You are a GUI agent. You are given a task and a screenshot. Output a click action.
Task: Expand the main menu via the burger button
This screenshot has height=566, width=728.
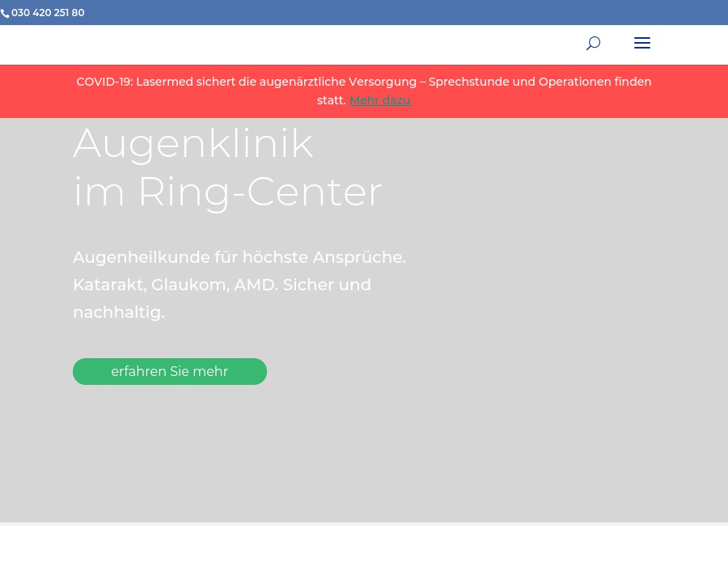(642, 43)
